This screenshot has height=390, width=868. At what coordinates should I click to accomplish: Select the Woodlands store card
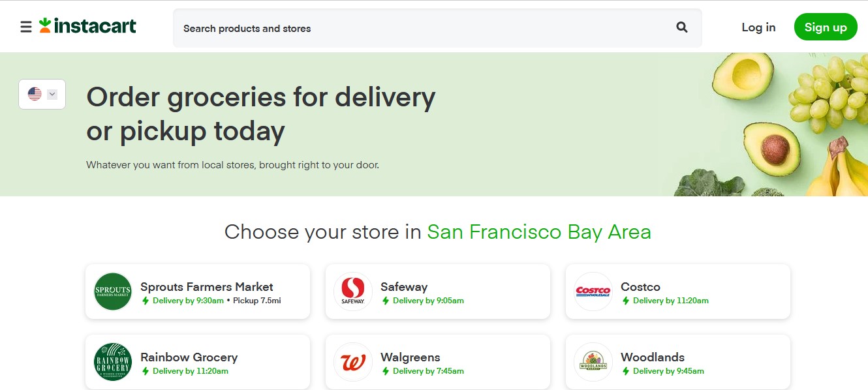point(678,362)
